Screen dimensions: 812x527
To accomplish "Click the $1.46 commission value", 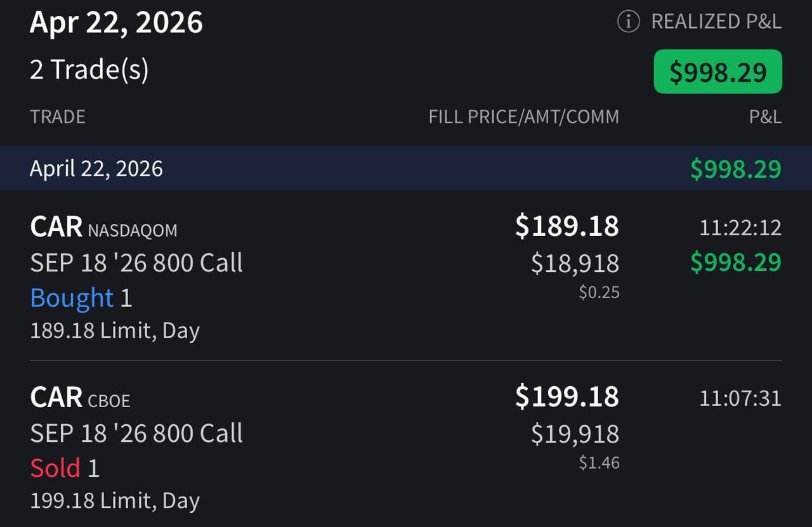I will (x=599, y=463).
